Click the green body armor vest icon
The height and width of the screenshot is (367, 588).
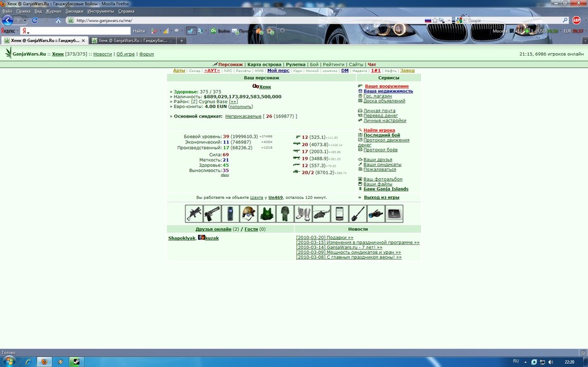point(267,214)
